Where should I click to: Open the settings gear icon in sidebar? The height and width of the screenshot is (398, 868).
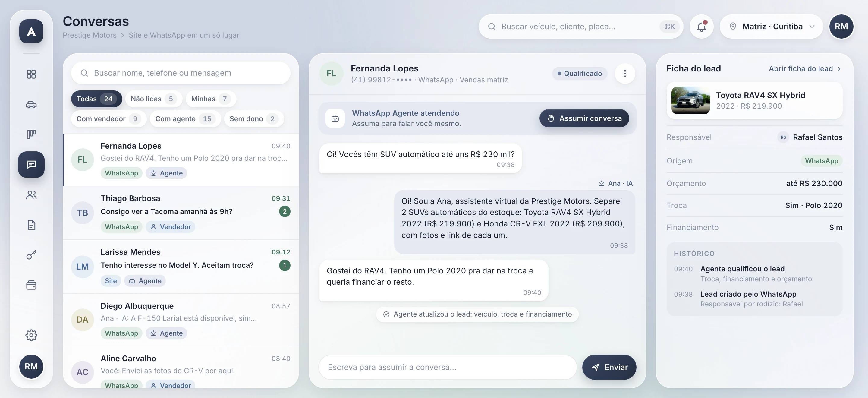click(x=31, y=335)
